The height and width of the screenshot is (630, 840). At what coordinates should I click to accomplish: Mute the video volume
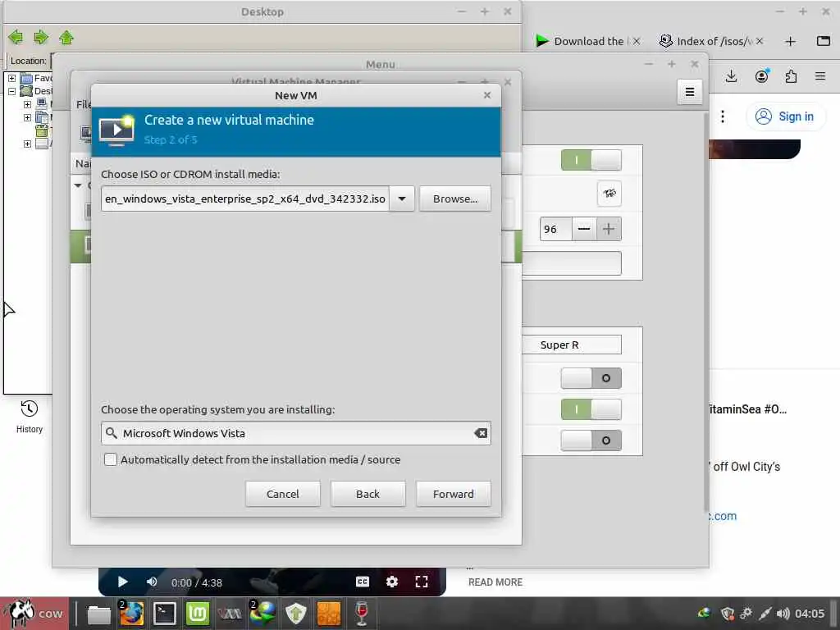152,582
